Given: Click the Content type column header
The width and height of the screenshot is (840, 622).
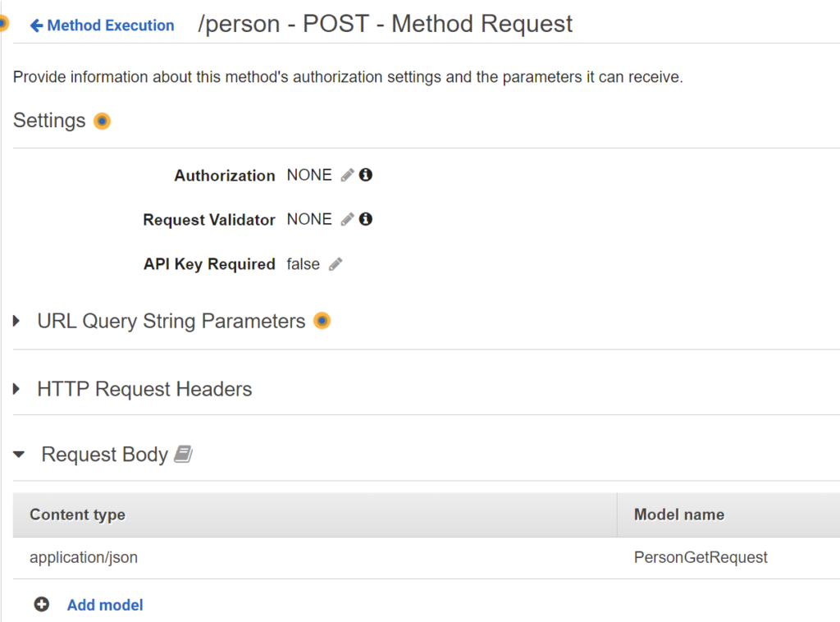Looking at the screenshot, I should click(78, 515).
